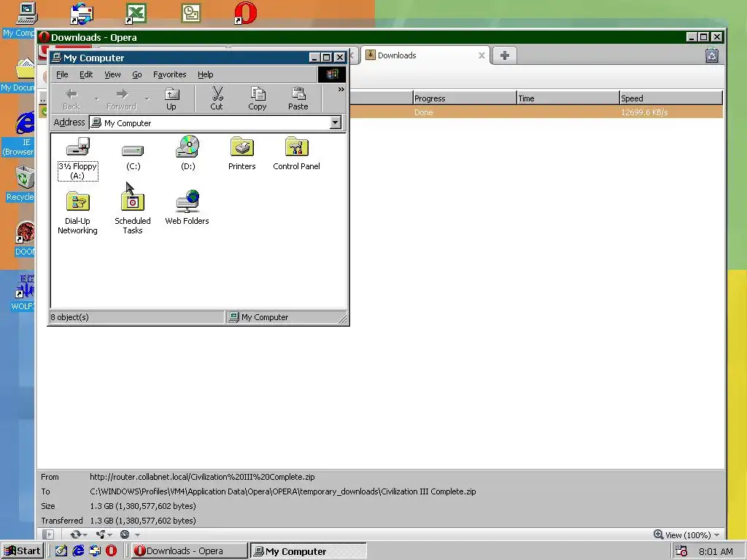Click the My Computer address field

tap(210, 122)
